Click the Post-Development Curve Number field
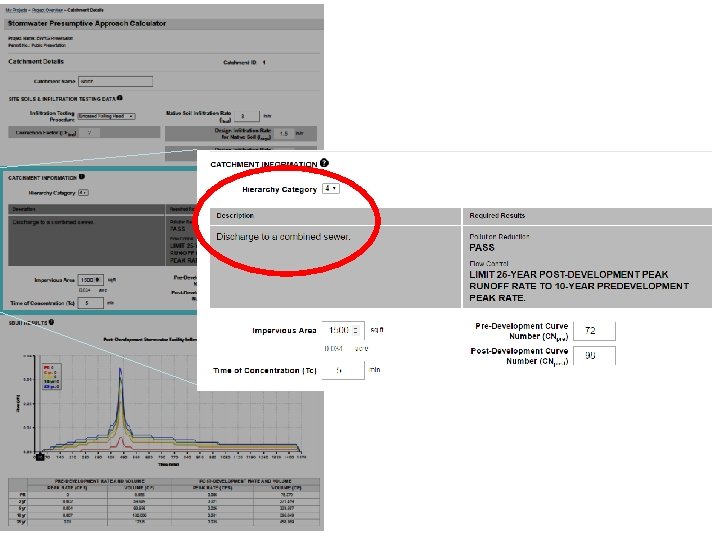The width and height of the screenshot is (720, 540). tap(594, 355)
